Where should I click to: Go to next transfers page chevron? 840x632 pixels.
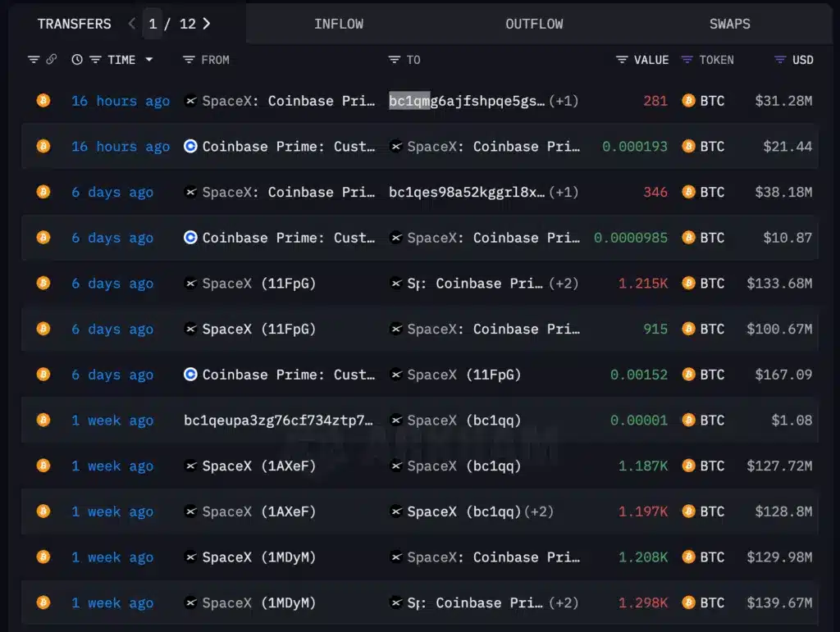click(207, 24)
